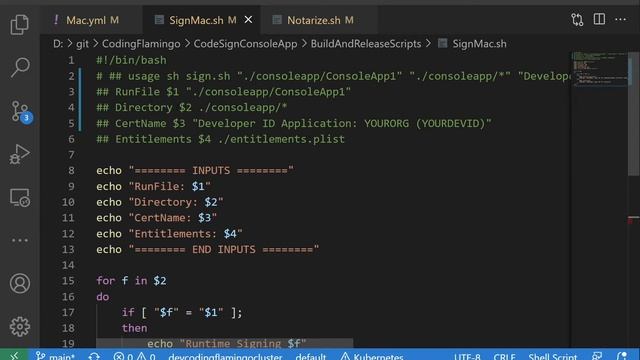Viewport: 640px width, 360px height.
Task: Expand the git breadcrumb folder
Action: [82, 44]
